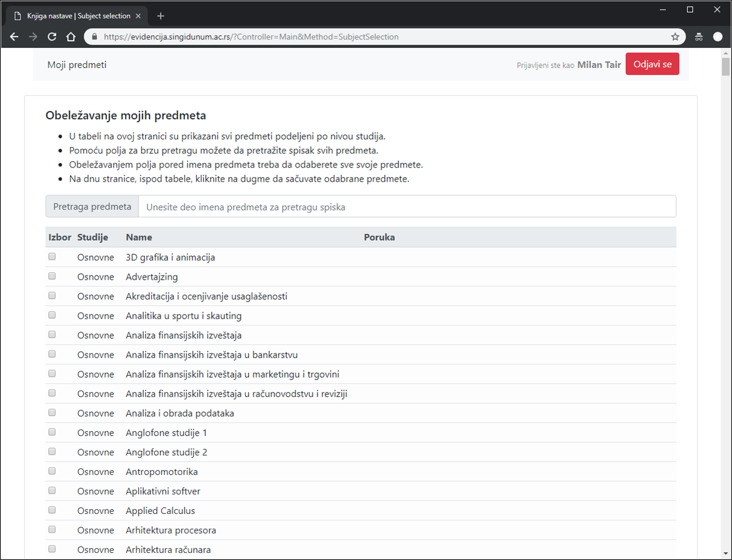Click the browser forward arrow

tap(33, 37)
